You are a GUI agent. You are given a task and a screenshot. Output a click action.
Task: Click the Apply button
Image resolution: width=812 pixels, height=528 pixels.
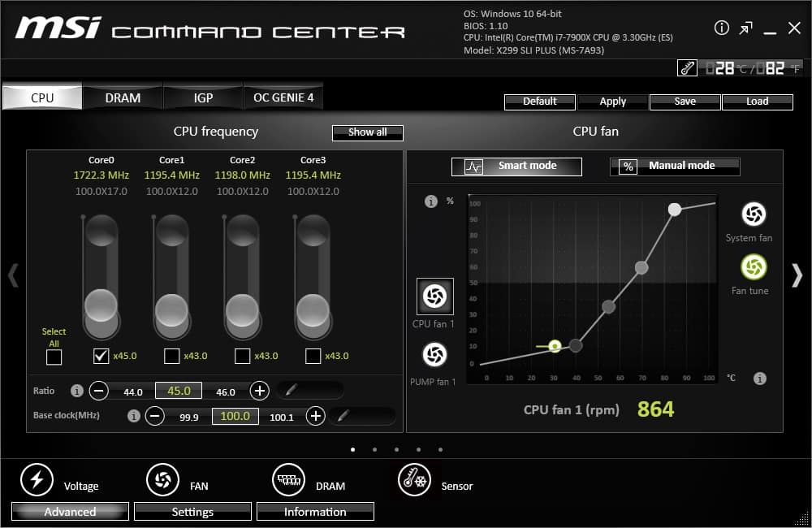click(x=612, y=102)
